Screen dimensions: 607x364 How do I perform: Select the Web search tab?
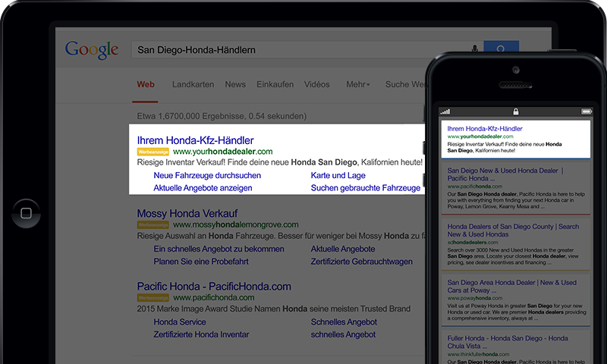[146, 84]
